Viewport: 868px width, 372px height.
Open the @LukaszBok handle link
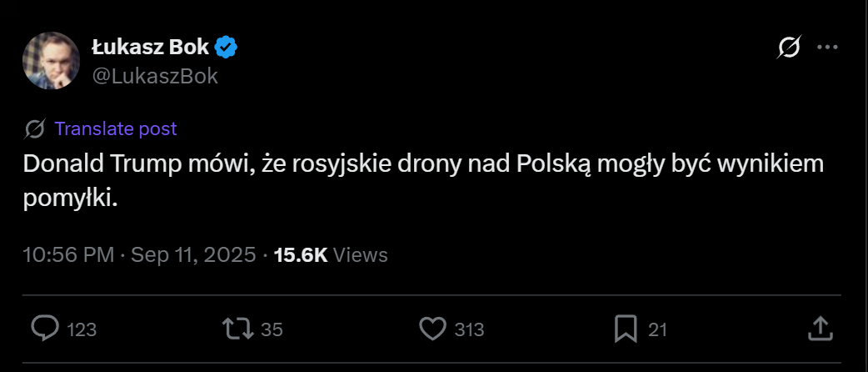point(154,76)
